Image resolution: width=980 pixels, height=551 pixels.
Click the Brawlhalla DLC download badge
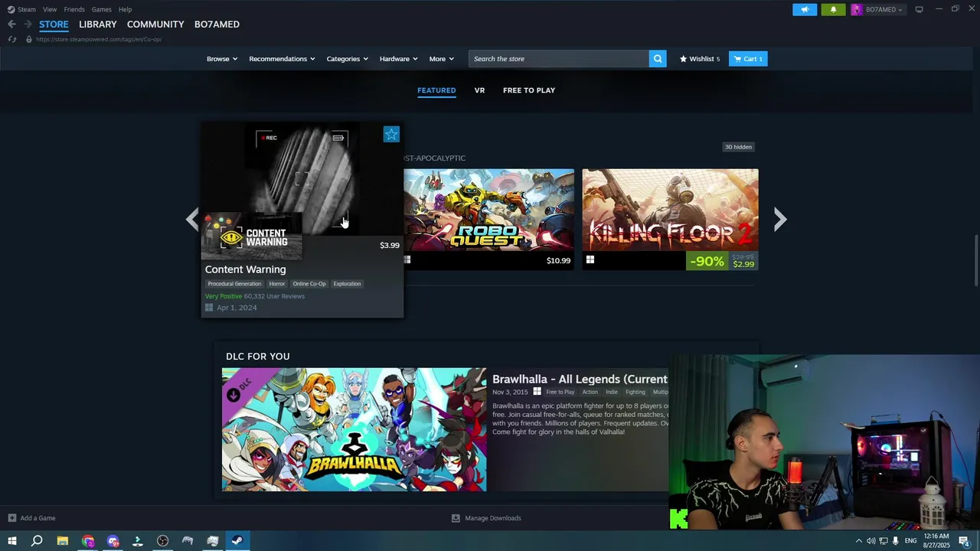234,396
